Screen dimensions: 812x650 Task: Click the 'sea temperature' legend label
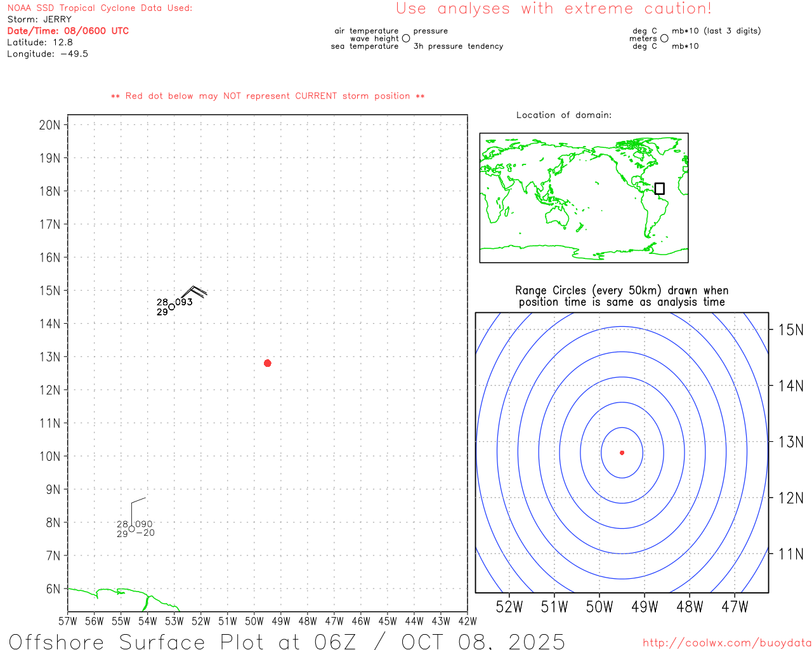click(x=365, y=46)
